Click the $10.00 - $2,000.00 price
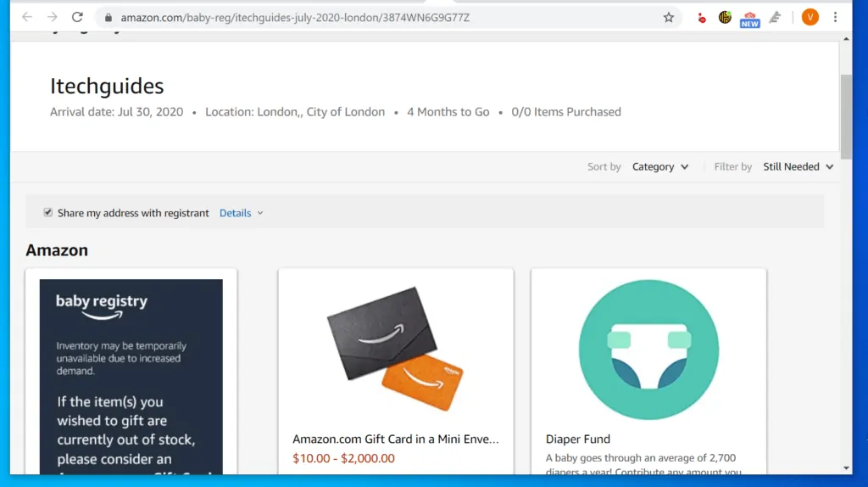868x487 pixels. pyautogui.click(x=344, y=458)
